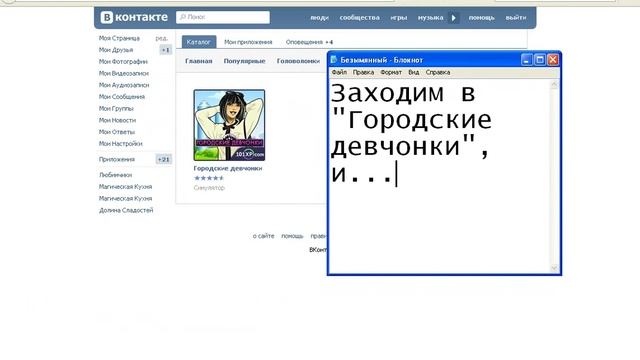
Task: Close the Notepad window
Action: 553,60
